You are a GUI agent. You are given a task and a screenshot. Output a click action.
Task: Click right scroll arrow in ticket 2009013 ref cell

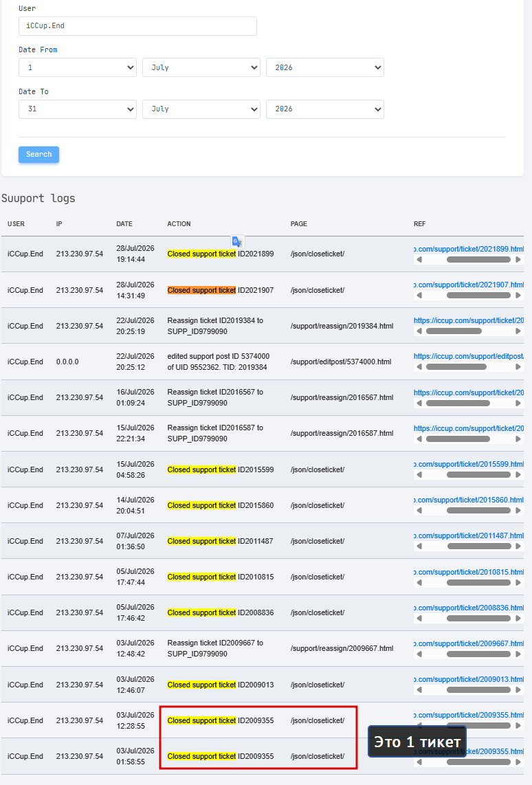(x=518, y=690)
